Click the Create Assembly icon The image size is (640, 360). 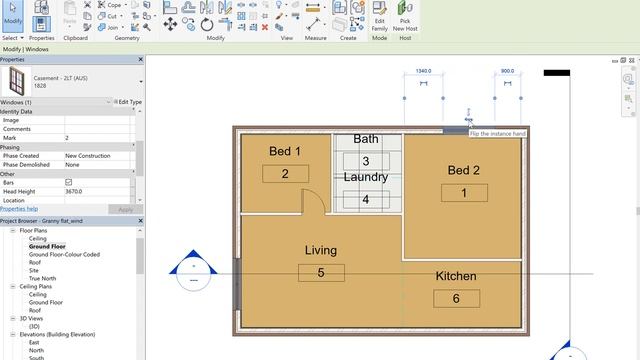tap(339, 7)
